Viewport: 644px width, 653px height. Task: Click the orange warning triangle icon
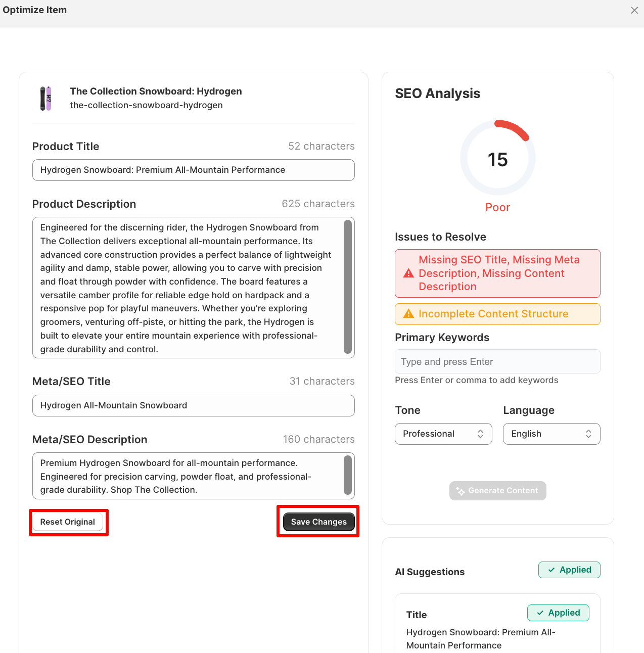tap(408, 314)
